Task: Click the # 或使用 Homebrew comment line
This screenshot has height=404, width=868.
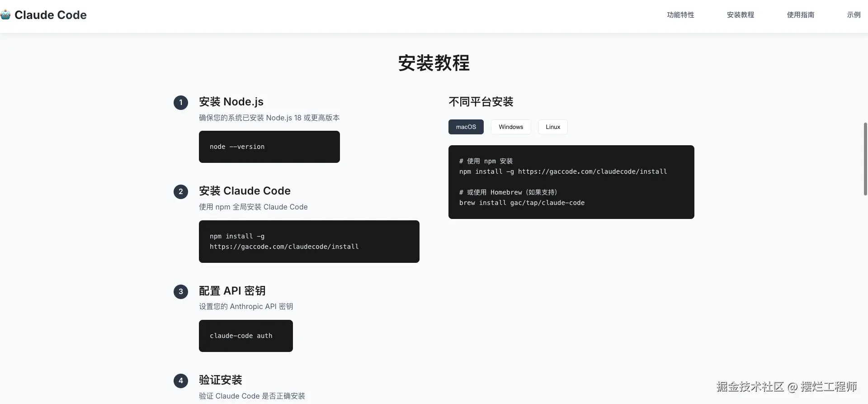Action: [x=508, y=192]
